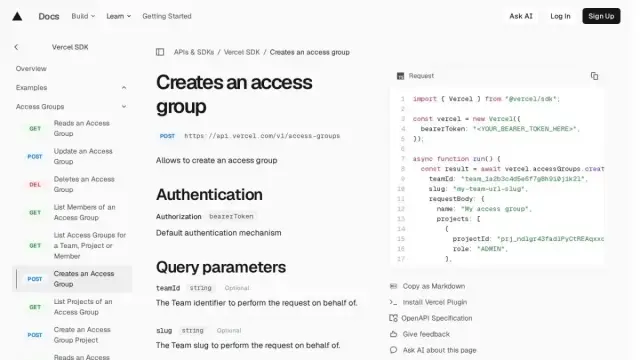Click Install Vercel Plugin

click(x=435, y=302)
